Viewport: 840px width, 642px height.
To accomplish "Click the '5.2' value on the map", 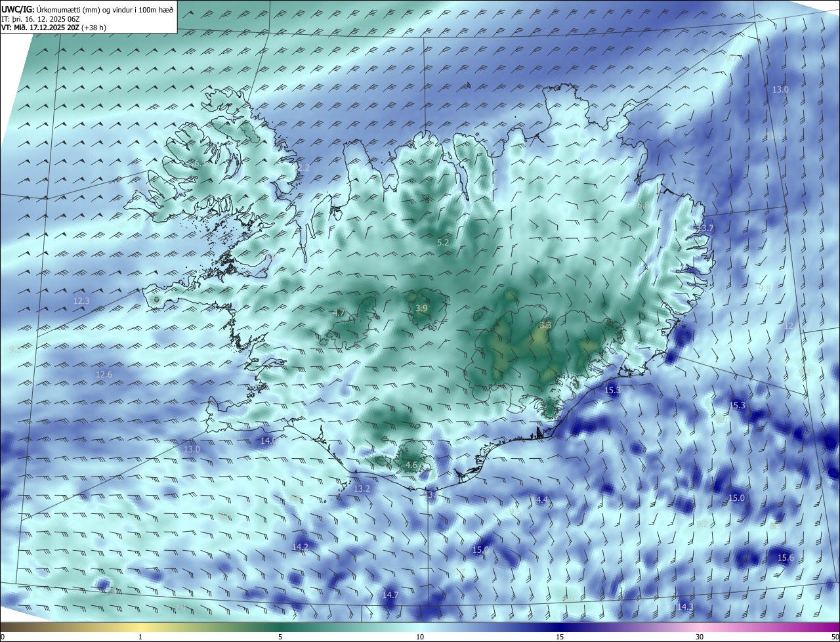I will click(443, 242).
